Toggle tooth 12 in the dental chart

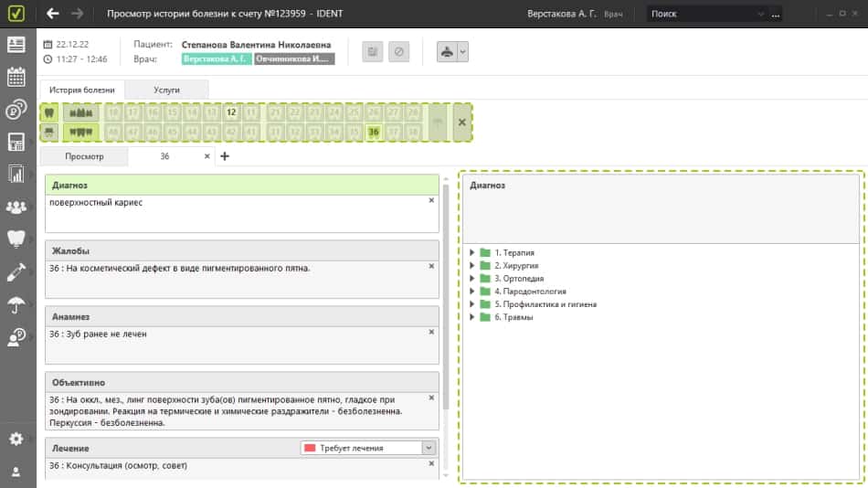(231, 112)
